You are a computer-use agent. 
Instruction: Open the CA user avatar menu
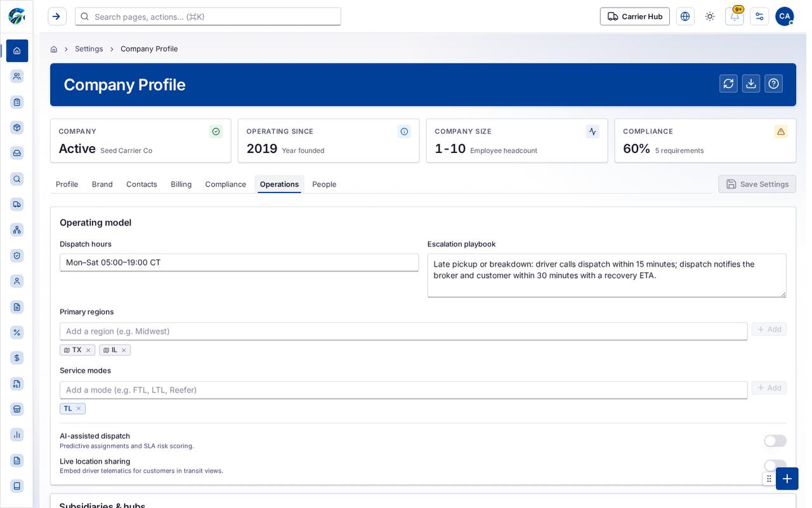point(785,17)
